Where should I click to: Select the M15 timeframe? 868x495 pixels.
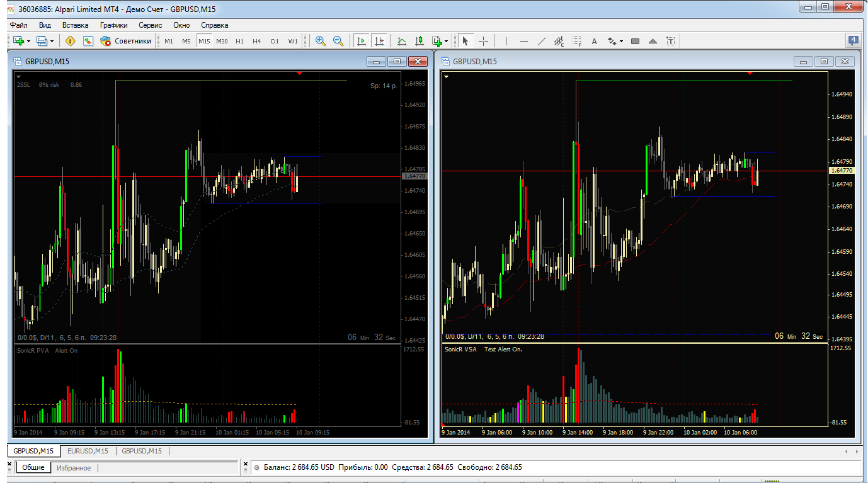click(x=204, y=41)
